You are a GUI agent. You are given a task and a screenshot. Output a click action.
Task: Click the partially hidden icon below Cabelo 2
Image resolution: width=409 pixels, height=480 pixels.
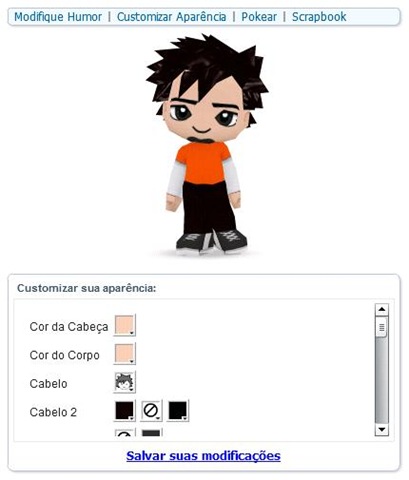[x=125, y=433]
